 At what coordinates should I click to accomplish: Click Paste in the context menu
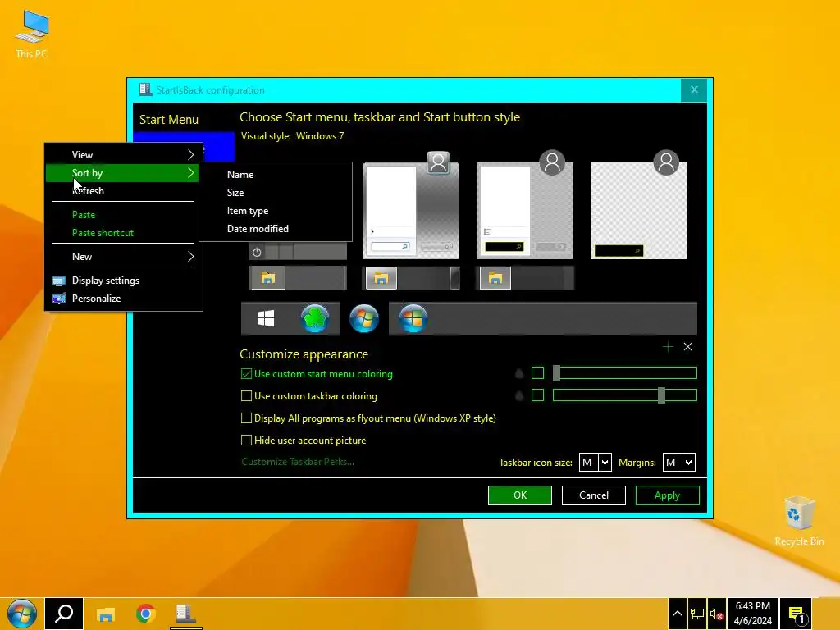click(x=123, y=215)
